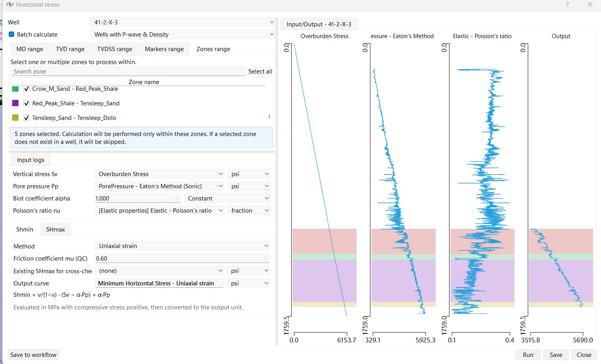Click the help question mark icon
This screenshot has height=364, width=601.
click(567, 5)
